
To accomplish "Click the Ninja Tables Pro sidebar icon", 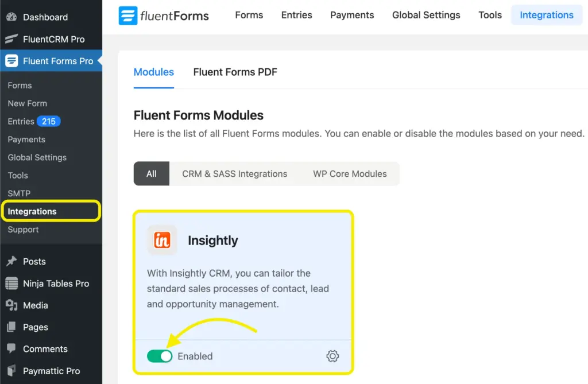I will [x=11, y=283].
